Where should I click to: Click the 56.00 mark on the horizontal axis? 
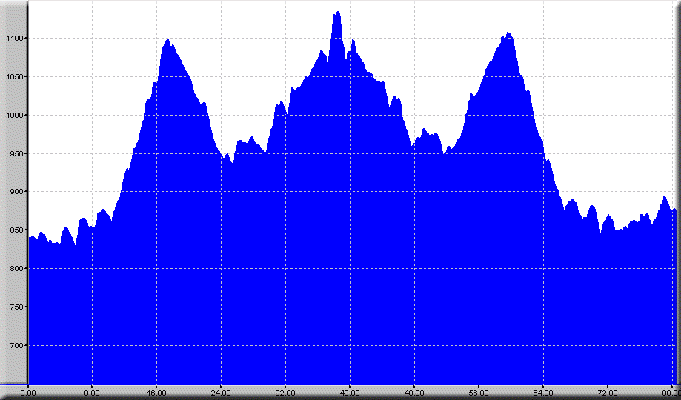[479, 392]
